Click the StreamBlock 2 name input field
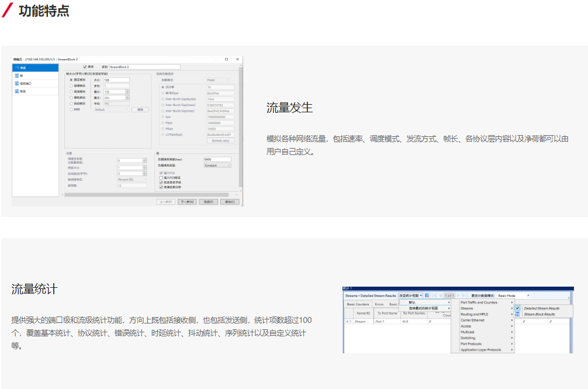The image size is (588, 389). [143, 67]
